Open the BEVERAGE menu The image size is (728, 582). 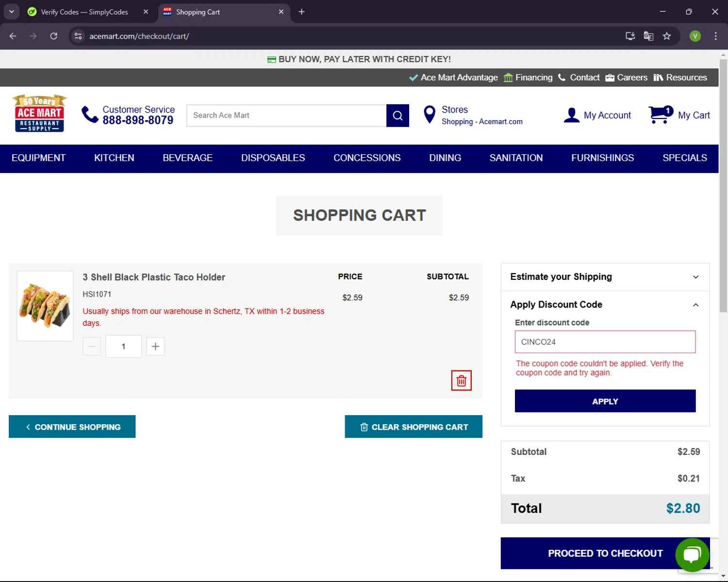pyautogui.click(x=187, y=158)
